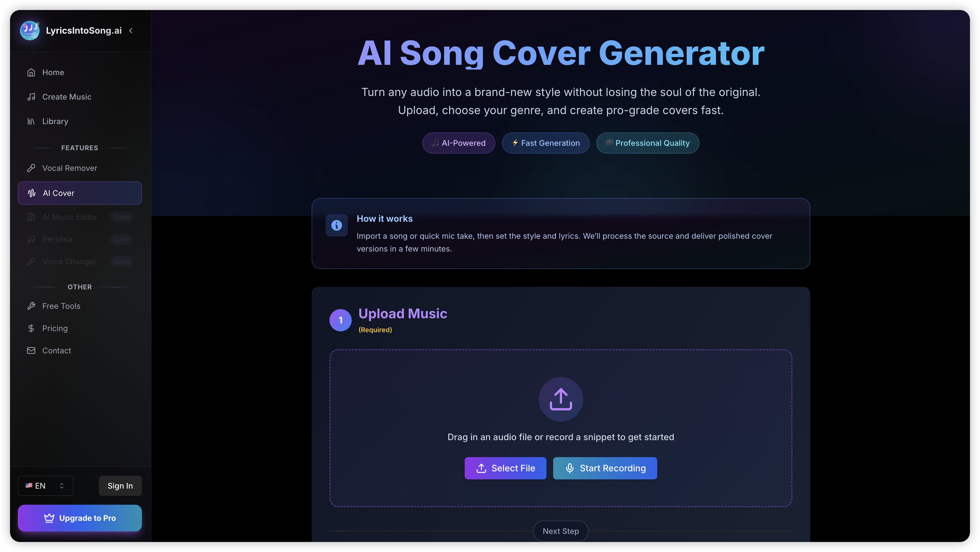
Task: Click the Fast Generation badge
Action: click(x=545, y=143)
